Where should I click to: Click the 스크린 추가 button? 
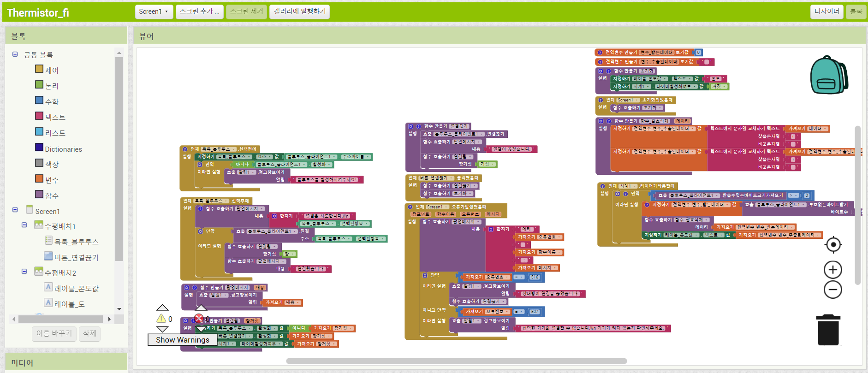click(x=199, y=12)
